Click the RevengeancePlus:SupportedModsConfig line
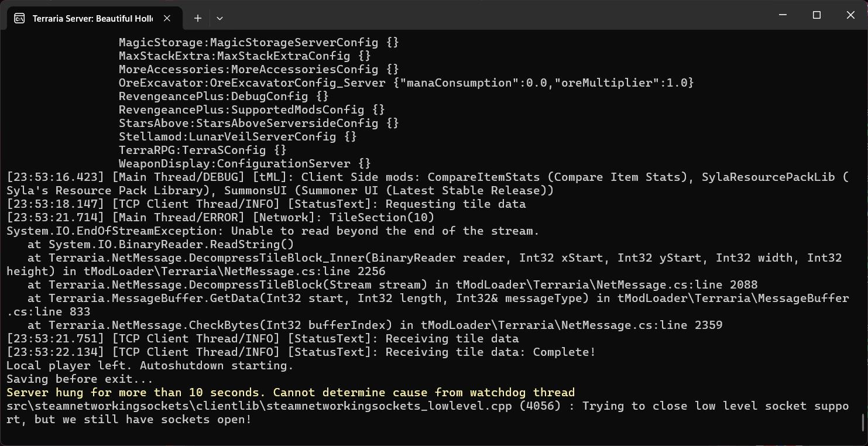 (x=252, y=109)
